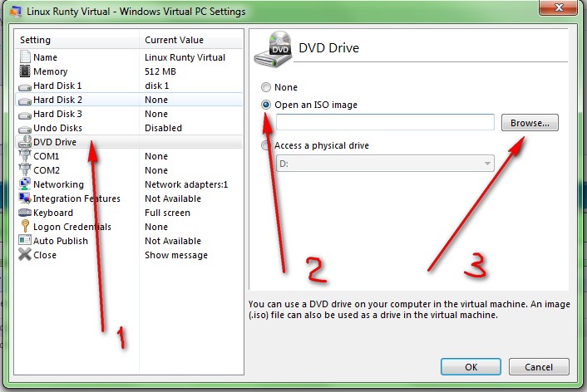
Task: Click the Not Available value for Auto Publish
Action: coord(173,241)
